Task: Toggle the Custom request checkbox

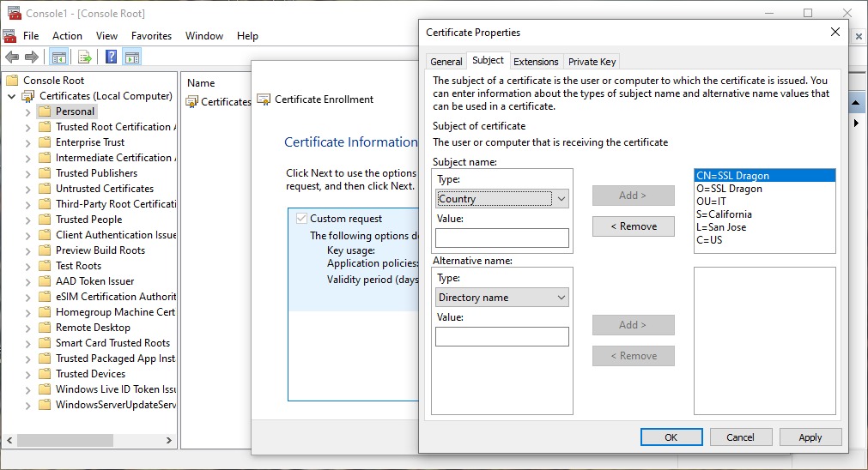Action: [301, 219]
